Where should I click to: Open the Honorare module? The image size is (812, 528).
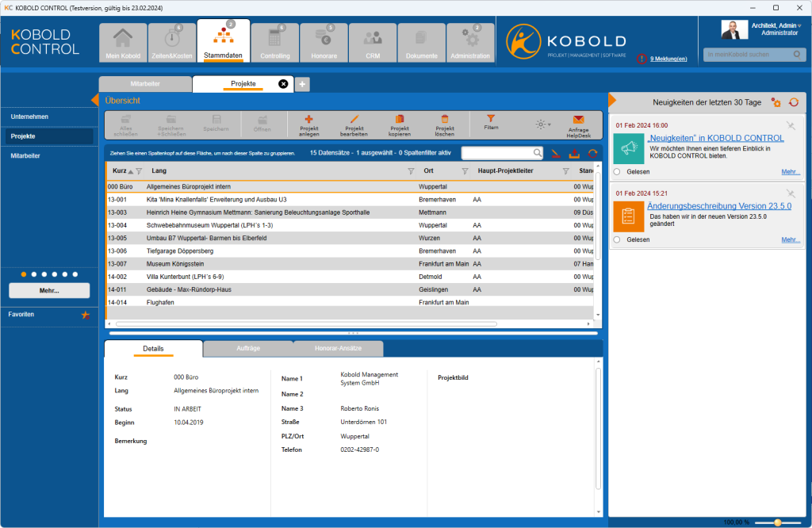(324, 43)
